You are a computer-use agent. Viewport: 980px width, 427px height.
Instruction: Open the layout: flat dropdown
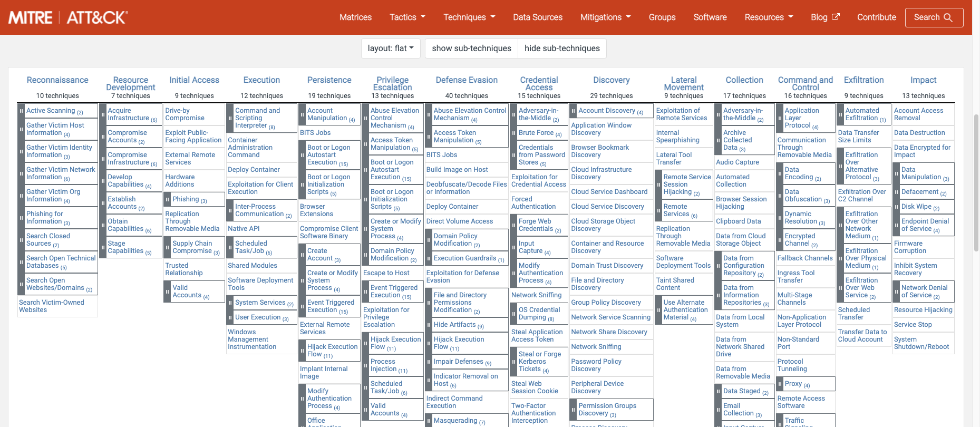click(x=391, y=48)
